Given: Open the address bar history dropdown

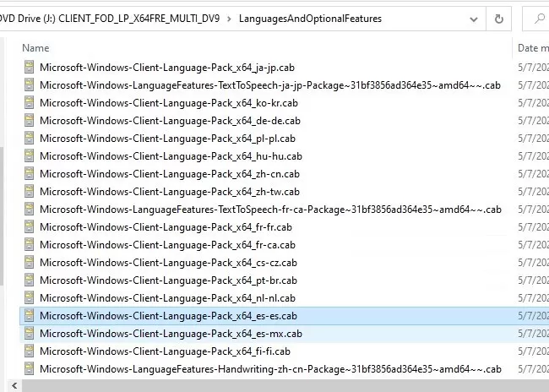Looking at the screenshot, I should pos(474,19).
